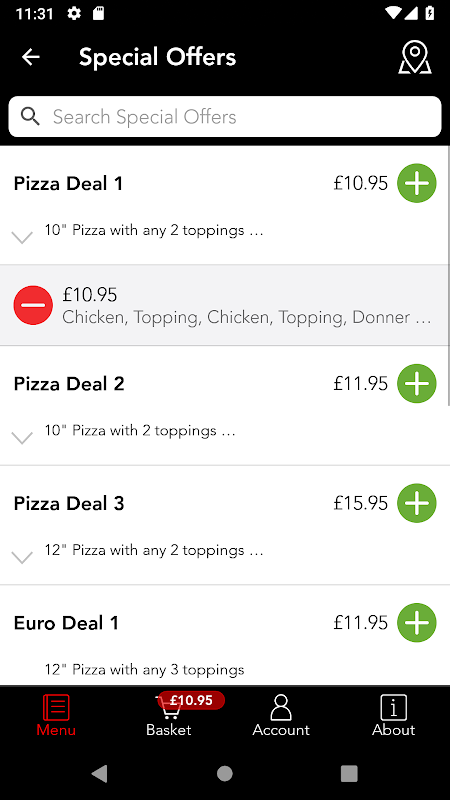Tap the Pizza Deal 3 title
This screenshot has height=800, width=450.
tap(69, 504)
